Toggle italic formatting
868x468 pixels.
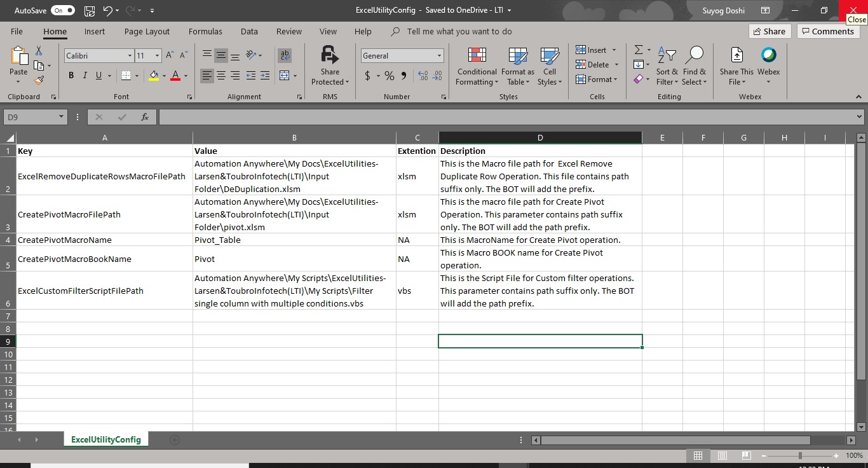click(x=85, y=76)
